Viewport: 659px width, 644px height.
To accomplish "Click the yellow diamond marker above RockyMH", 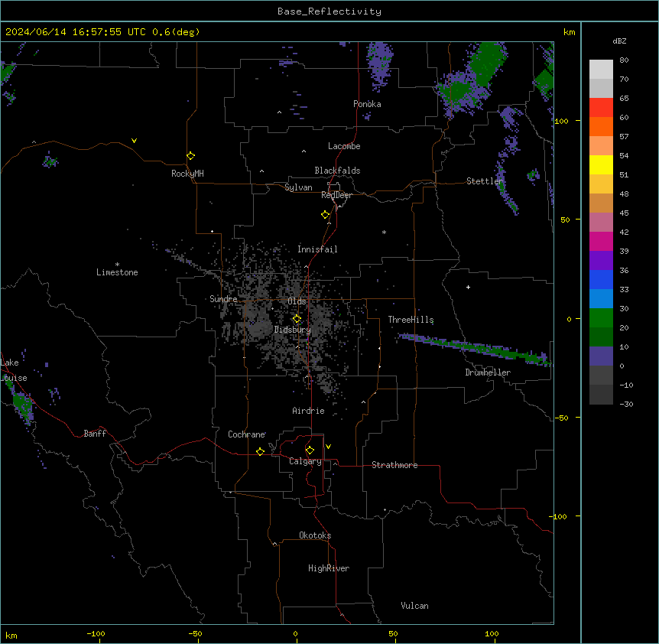I will [191, 156].
